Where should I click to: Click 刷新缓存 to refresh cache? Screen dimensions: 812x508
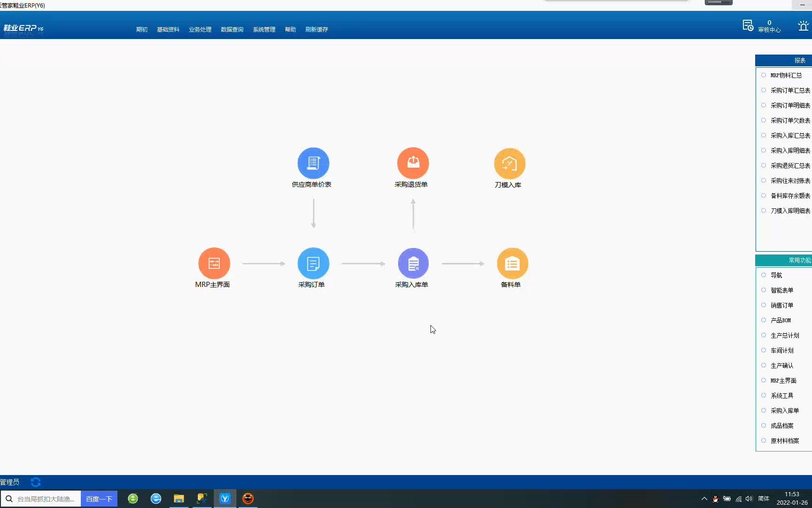tap(317, 30)
